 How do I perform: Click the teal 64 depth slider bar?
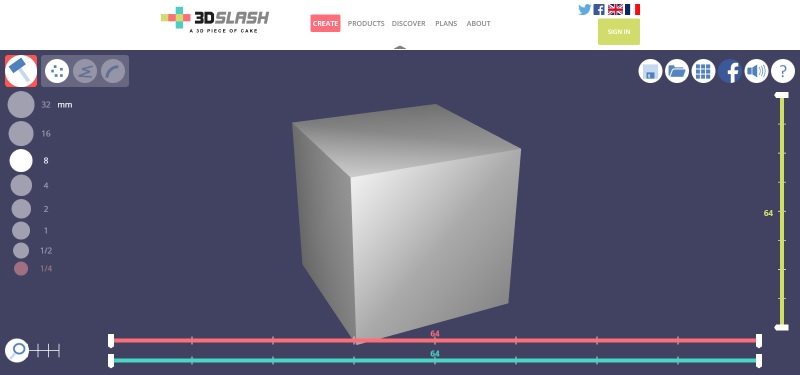(x=435, y=360)
